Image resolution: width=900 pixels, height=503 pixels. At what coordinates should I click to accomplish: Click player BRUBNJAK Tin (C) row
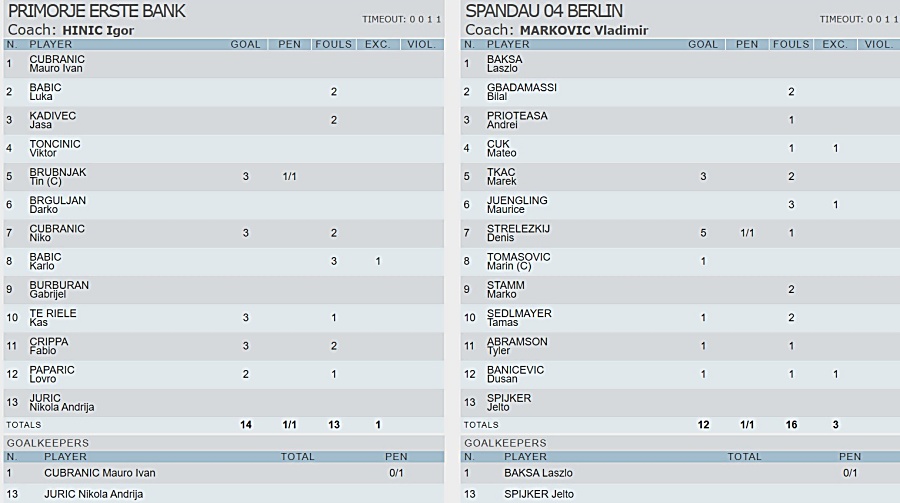point(224,176)
